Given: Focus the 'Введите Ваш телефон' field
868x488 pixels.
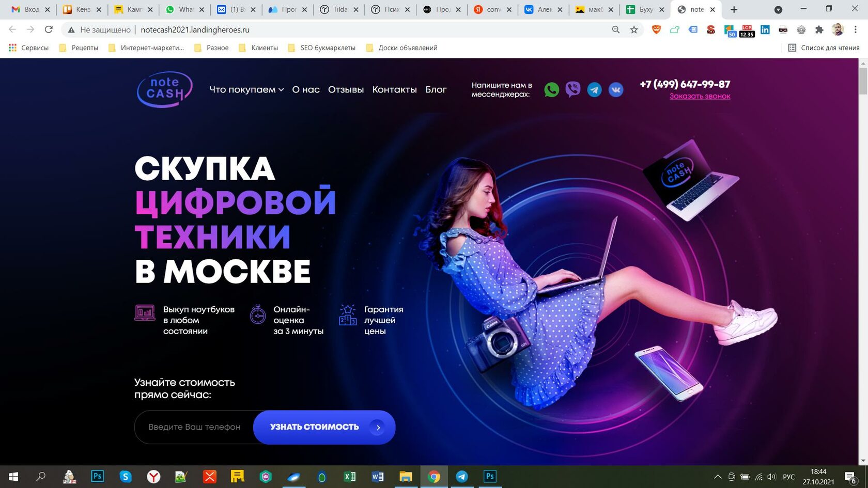Looking at the screenshot, I should (194, 427).
